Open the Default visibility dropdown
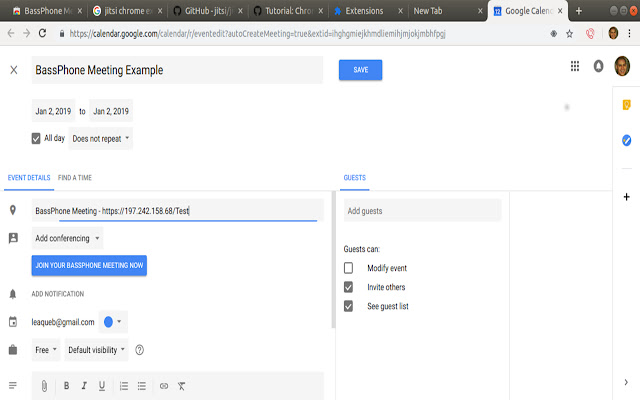 click(x=96, y=350)
